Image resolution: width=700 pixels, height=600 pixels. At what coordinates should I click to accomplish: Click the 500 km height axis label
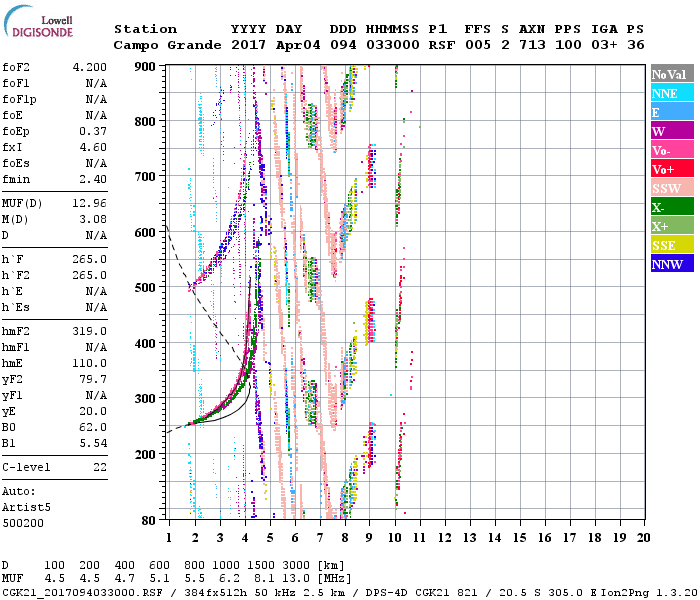pos(145,288)
